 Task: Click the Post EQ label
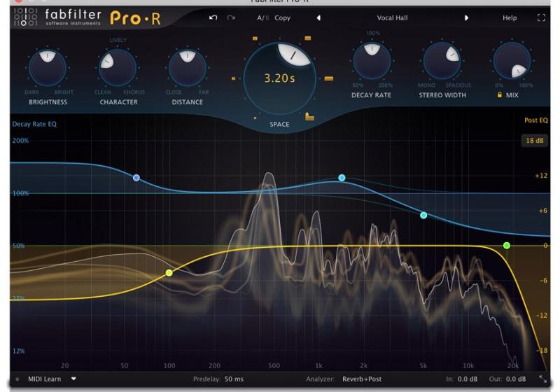tap(535, 120)
